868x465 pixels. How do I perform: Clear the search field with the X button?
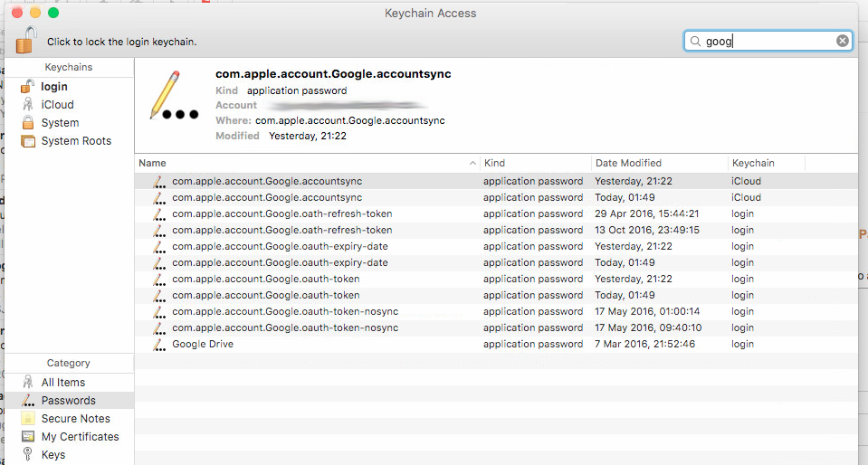pos(843,41)
